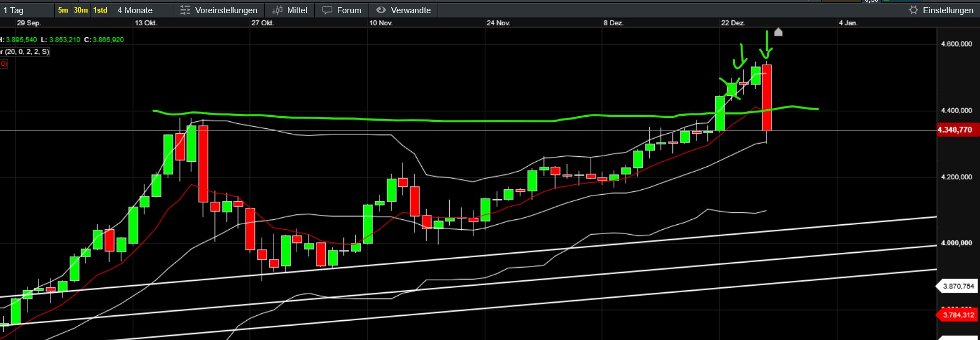
Task: Click the Verwandte eye icon
Action: coord(381,10)
